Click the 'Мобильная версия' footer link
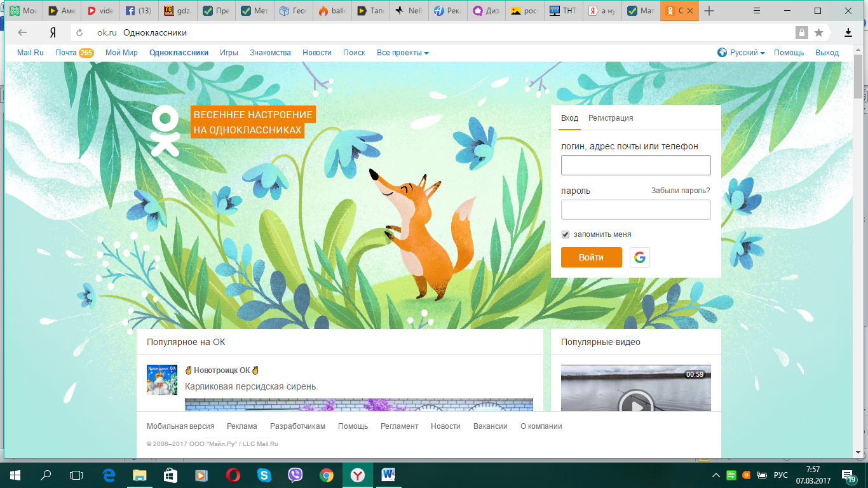Viewport: 868px width, 488px height. point(180,426)
